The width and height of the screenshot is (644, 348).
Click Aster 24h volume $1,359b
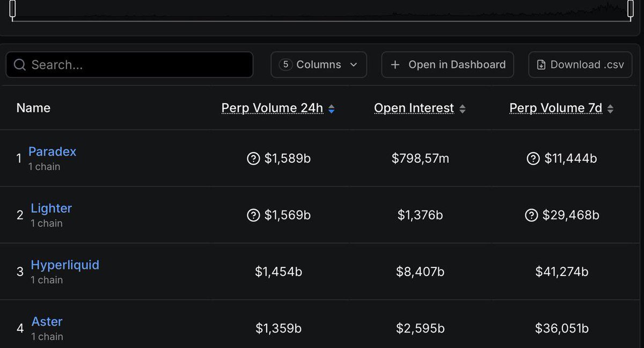point(279,328)
